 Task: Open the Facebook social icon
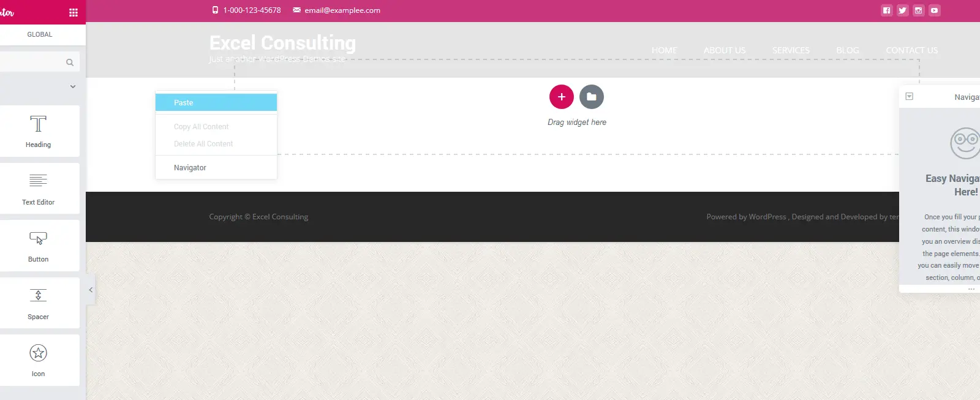coord(886,10)
